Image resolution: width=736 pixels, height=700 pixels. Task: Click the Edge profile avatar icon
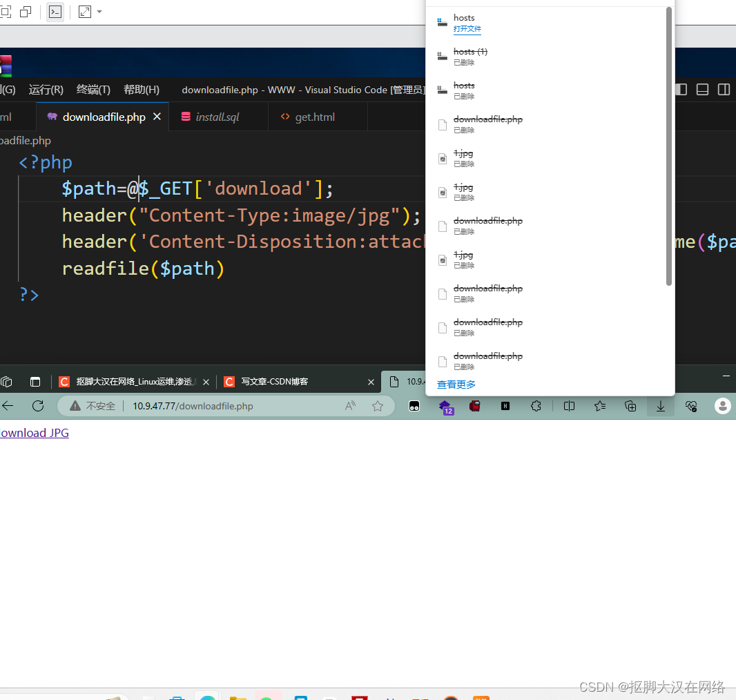pos(722,406)
